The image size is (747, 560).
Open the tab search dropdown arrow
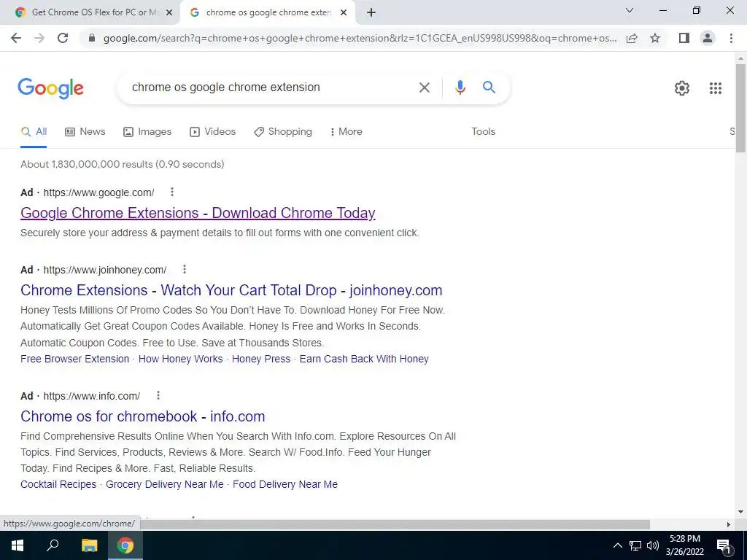coord(629,10)
